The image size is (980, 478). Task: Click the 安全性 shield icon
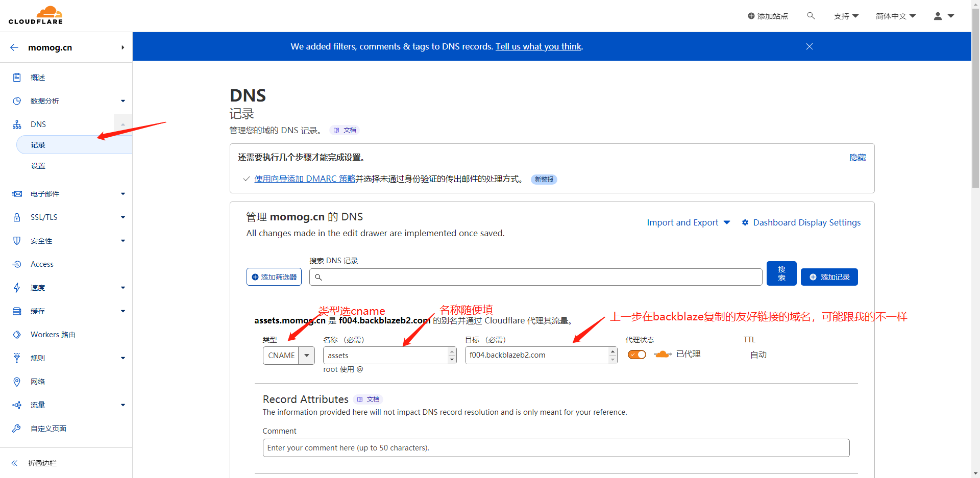[17, 241]
